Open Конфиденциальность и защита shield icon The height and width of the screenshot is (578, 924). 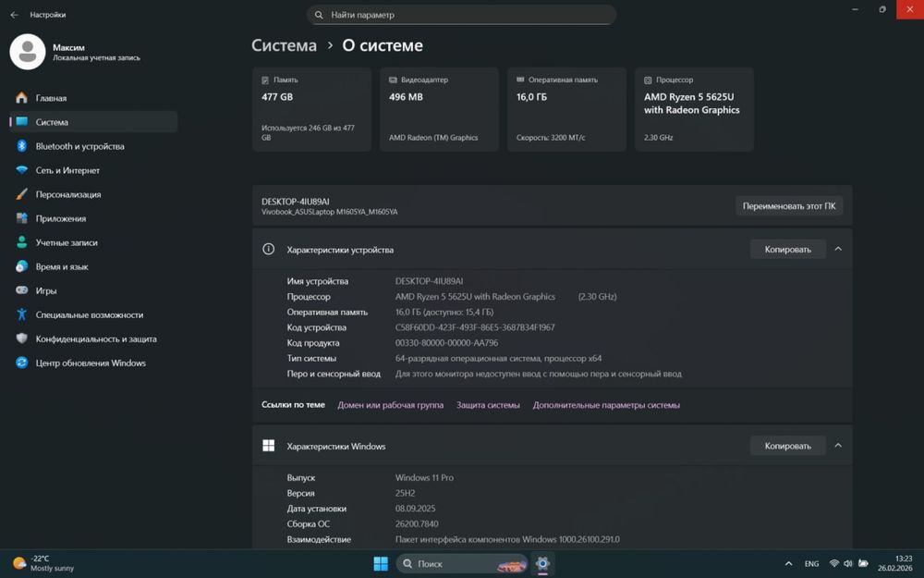pyautogui.click(x=22, y=338)
